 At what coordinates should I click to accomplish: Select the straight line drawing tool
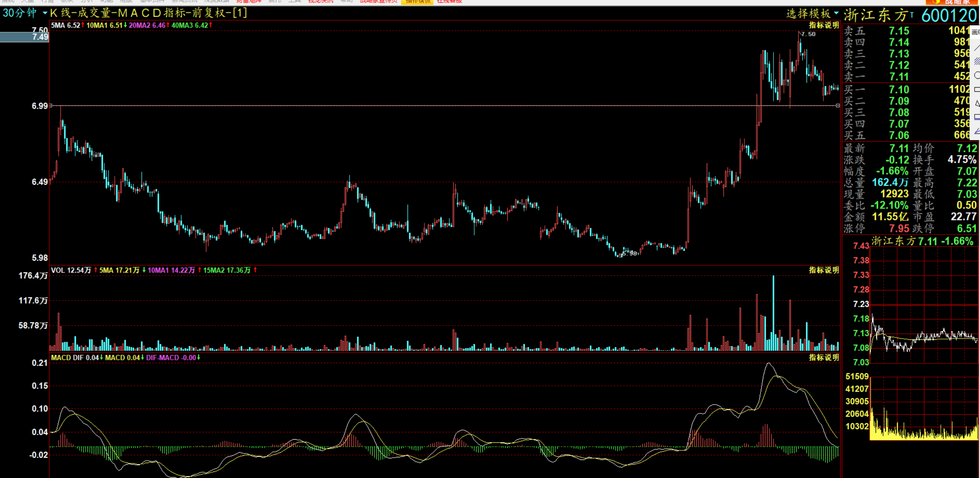point(977,48)
